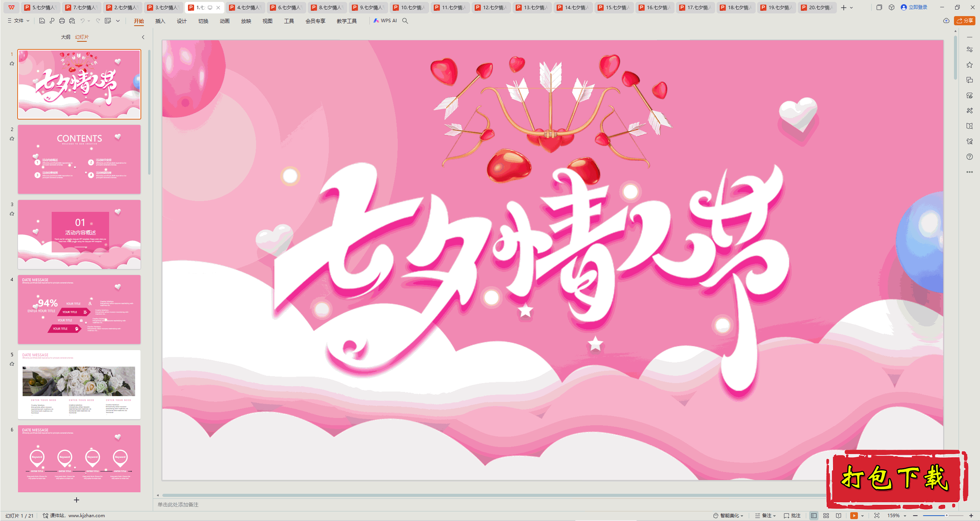This screenshot has height=521, width=980.
Task: Switch to normal view toggle in status bar
Action: click(814, 516)
